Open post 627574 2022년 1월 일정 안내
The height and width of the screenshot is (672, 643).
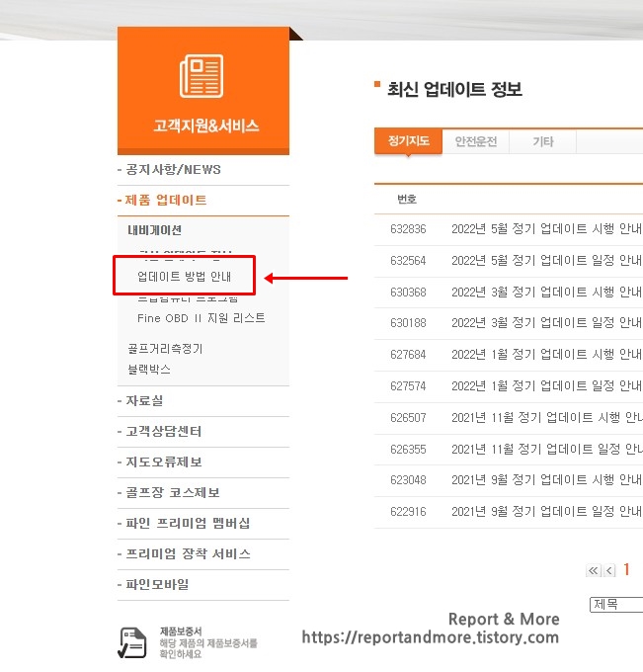tap(546, 386)
